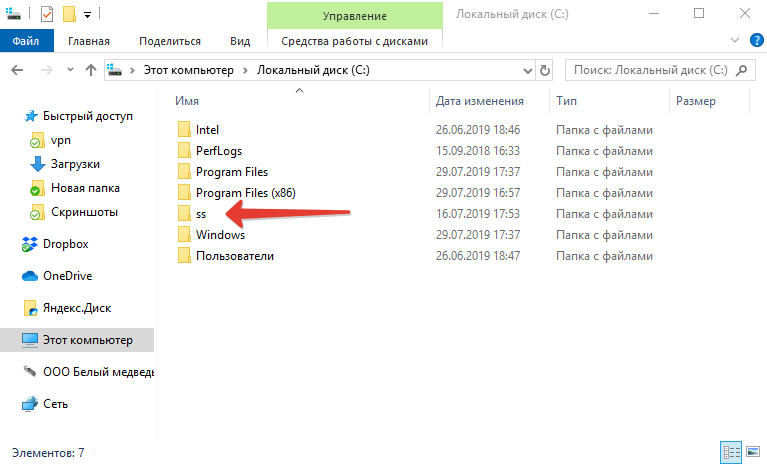Click the magnifier search icon
767x464 pixels.
pos(742,70)
